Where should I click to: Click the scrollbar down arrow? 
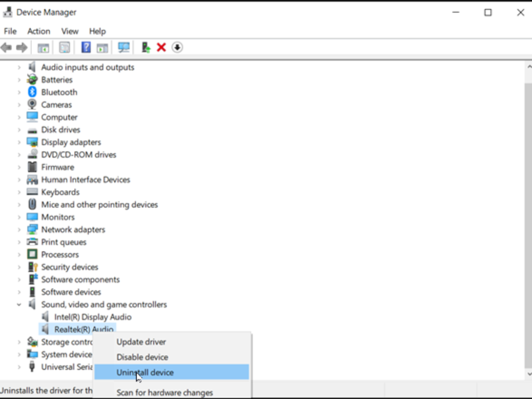click(528, 374)
